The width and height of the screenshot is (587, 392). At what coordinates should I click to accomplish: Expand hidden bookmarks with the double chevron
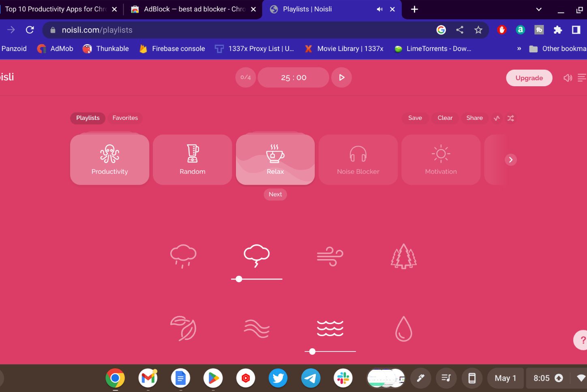pos(519,49)
